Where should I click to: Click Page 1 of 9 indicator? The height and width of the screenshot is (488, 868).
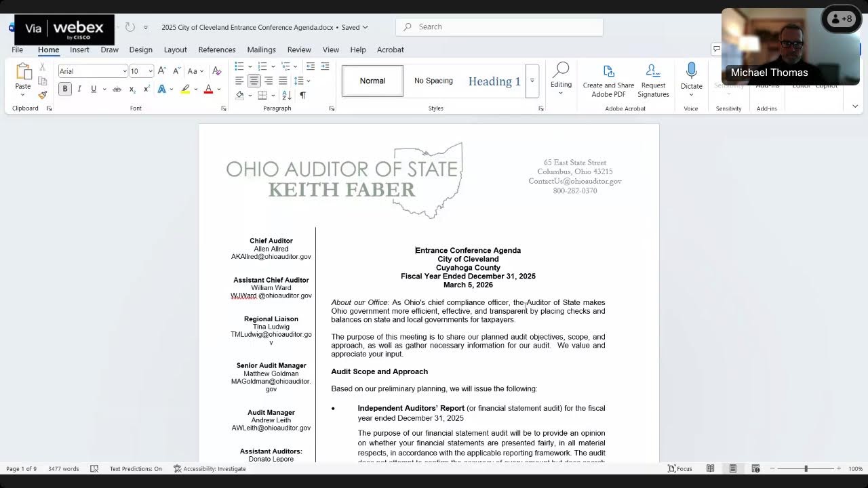pyautogui.click(x=21, y=468)
